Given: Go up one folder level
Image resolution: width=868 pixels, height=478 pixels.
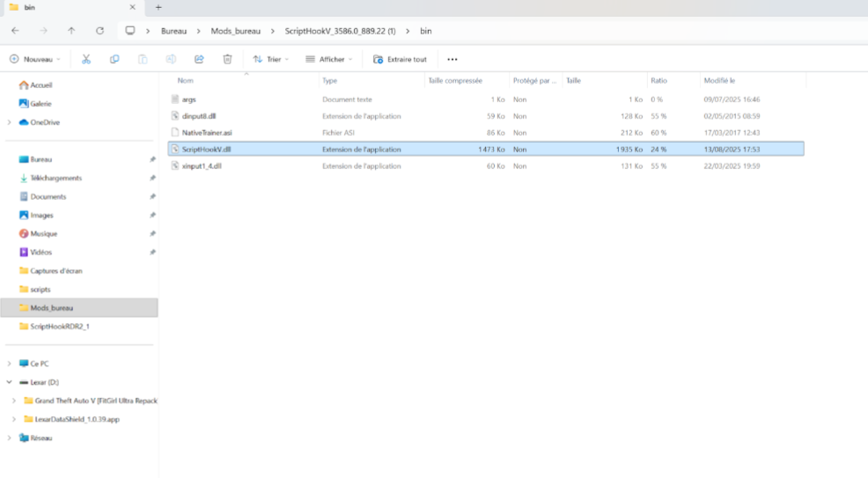Looking at the screenshot, I should (x=71, y=31).
